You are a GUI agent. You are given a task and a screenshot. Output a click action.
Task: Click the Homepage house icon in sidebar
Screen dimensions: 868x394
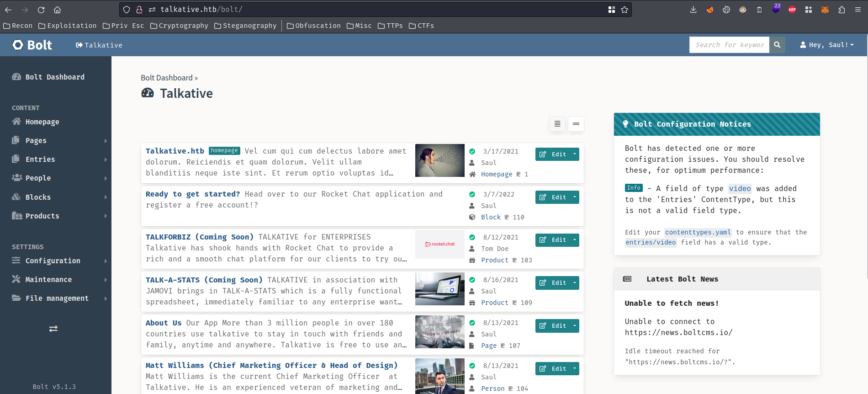16,122
